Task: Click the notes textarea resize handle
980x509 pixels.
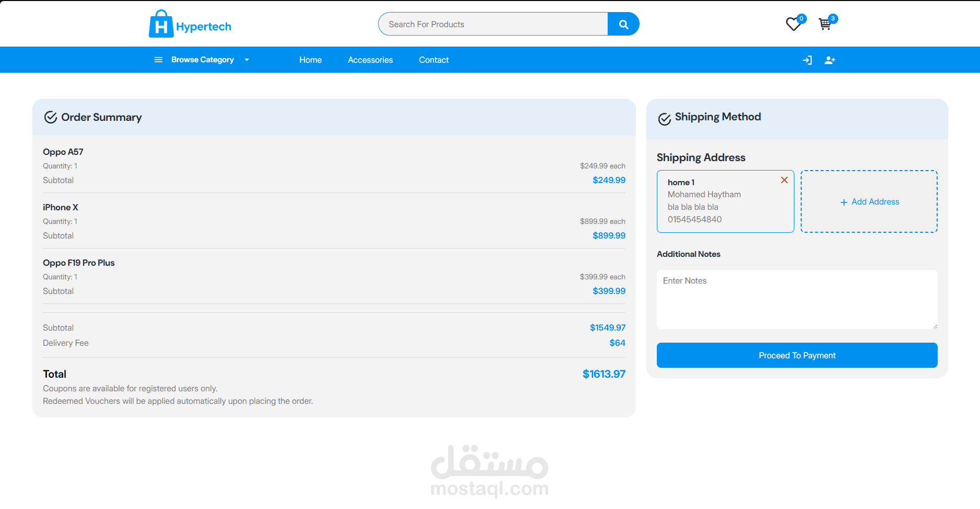Action: click(x=935, y=326)
